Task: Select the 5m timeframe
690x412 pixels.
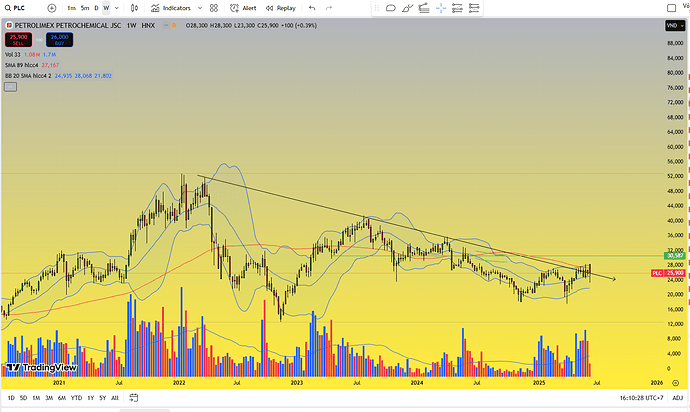Action: pyautogui.click(x=85, y=8)
